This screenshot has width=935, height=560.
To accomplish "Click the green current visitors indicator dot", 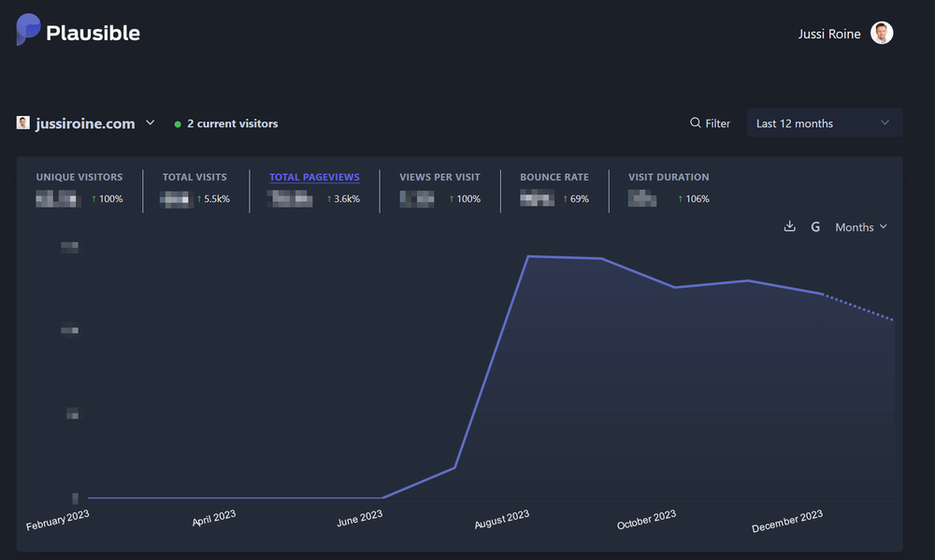I will coord(177,122).
